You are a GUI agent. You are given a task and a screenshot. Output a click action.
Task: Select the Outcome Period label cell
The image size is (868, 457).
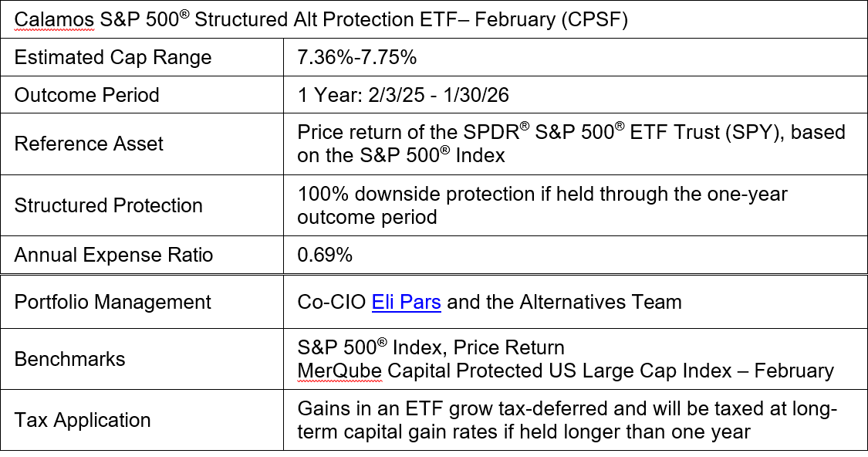[142, 95]
